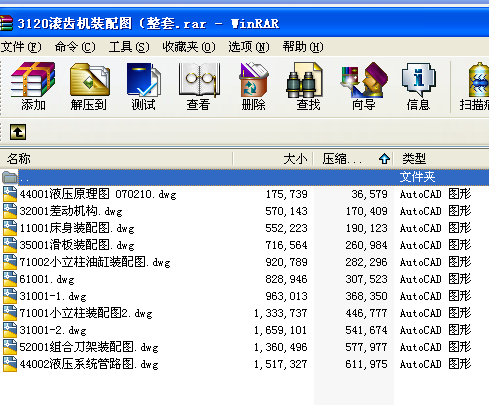Image resolution: width=489 pixels, height=405 pixels.
Task: Select file name 71001小立柱装配图2.dwg
Action: pyautogui.click(x=86, y=313)
